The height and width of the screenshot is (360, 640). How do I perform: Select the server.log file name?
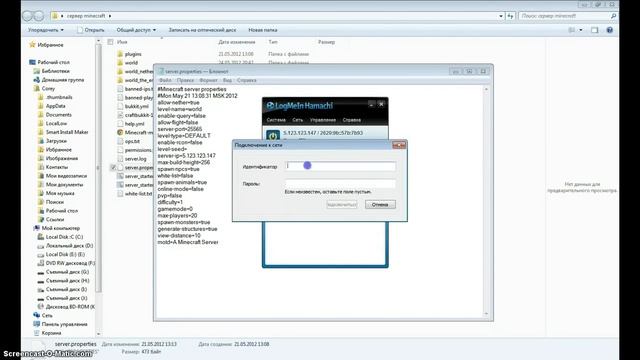[x=136, y=159]
